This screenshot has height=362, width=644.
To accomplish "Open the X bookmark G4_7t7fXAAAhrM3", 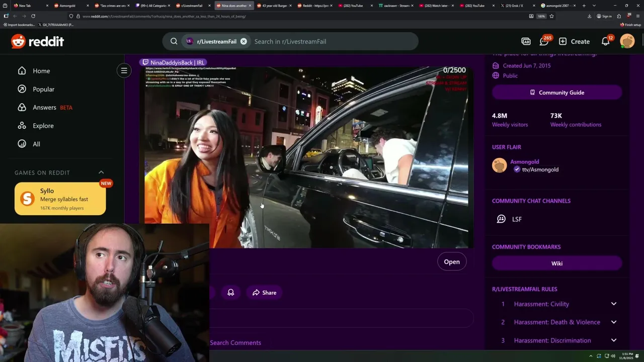I will point(56,25).
